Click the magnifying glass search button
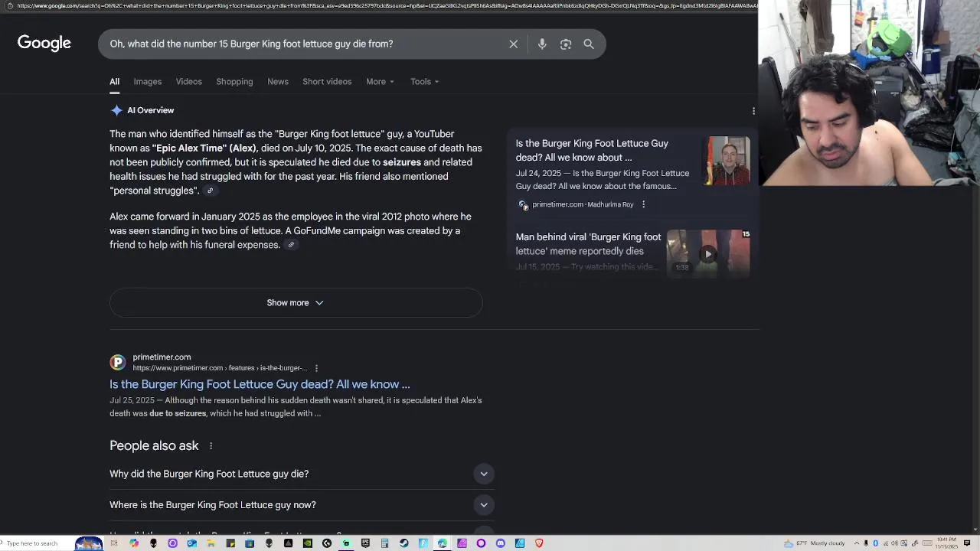 [x=589, y=44]
